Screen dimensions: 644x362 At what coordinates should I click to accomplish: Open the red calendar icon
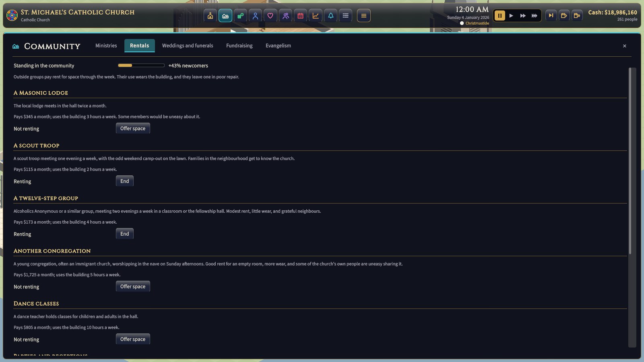click(x=300, y=16)
